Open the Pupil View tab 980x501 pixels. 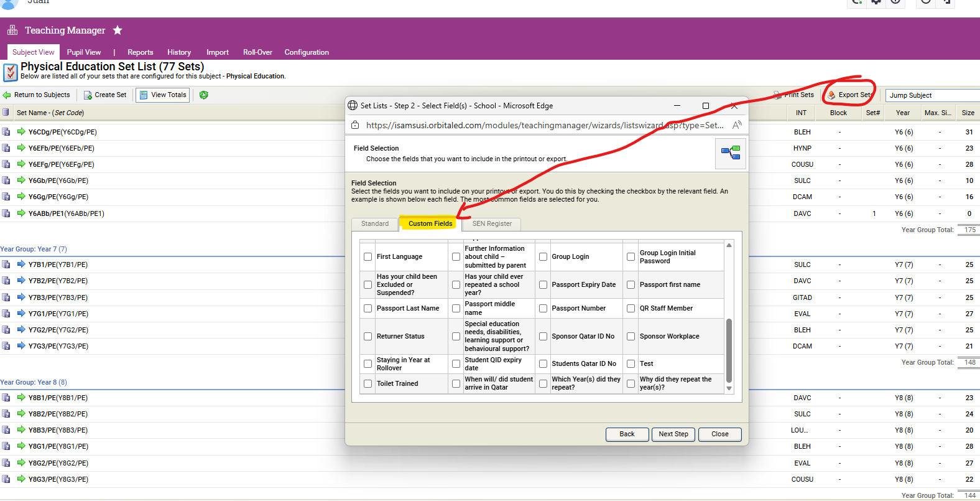point(84,52)
